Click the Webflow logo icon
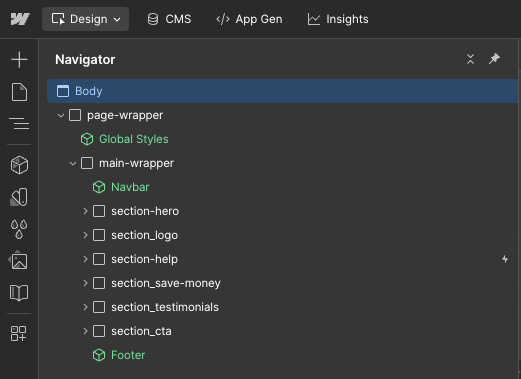 tap(20, 19)
